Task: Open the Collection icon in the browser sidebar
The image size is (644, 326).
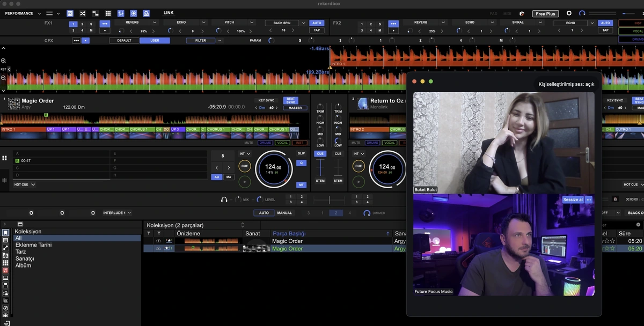Action: [6, 233]
